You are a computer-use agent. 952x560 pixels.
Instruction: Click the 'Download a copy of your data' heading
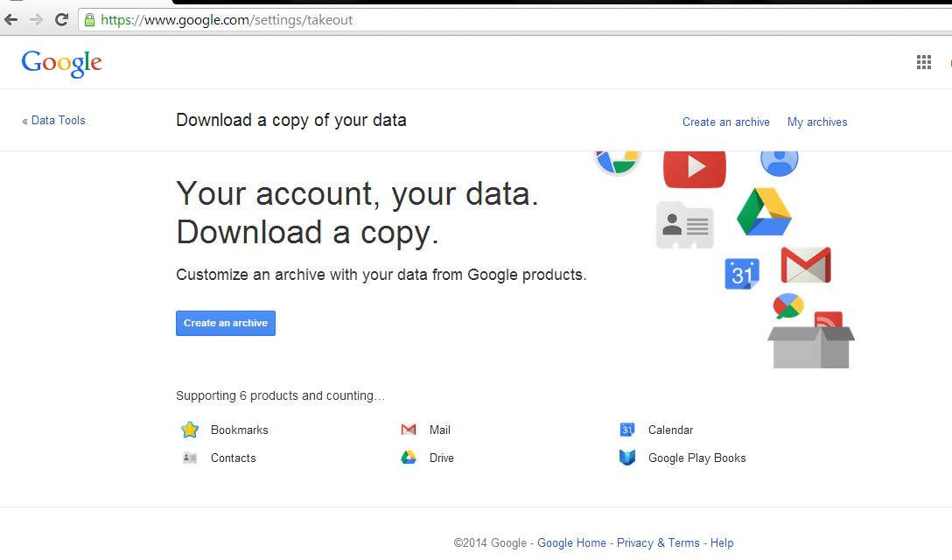291,120
